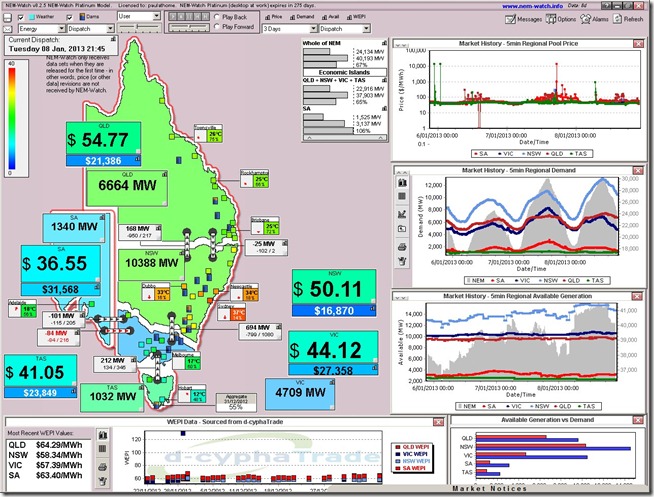Image resolution: width=654 pixels, height=497 pixels.
Task: Open the User dropdown
Action: [139, 16]
